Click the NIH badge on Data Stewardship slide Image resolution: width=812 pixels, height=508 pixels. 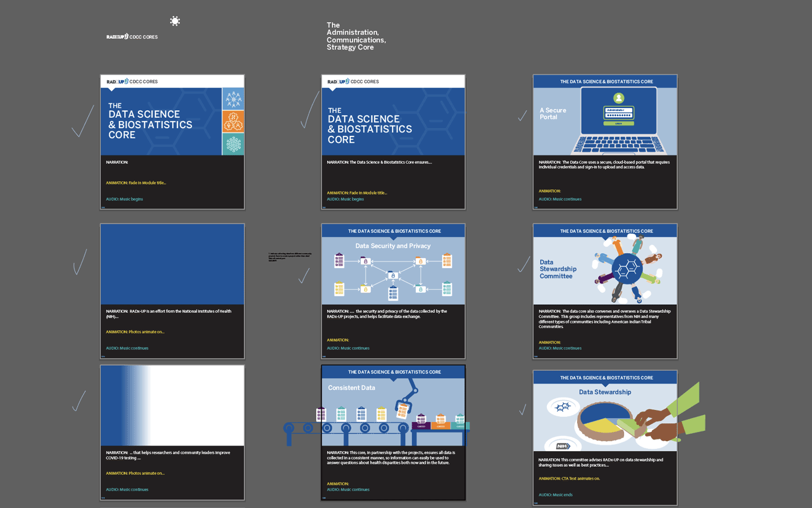coord(562,446)
